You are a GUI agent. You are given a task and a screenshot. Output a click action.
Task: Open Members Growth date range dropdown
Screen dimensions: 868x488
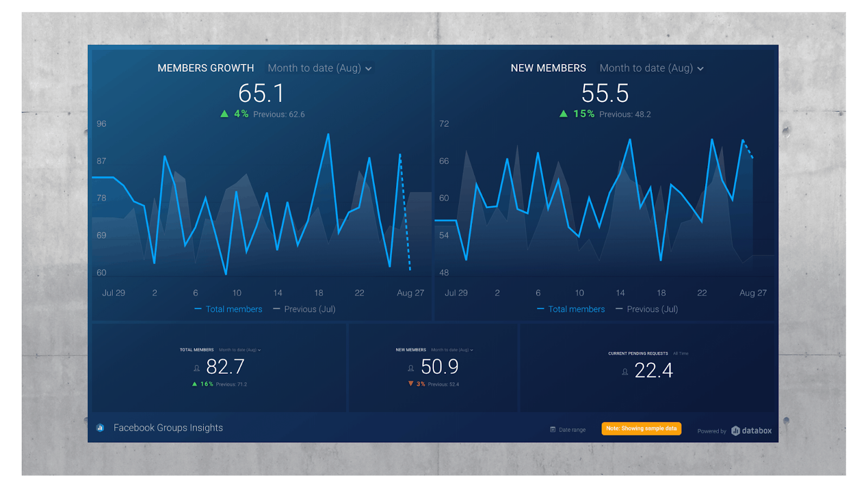[x=320, y=68]
